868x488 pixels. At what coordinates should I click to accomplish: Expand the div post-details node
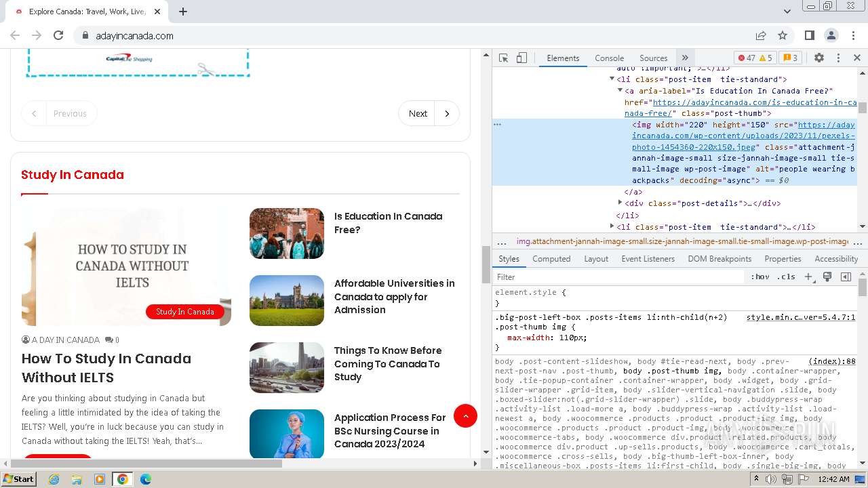(620, 203)
